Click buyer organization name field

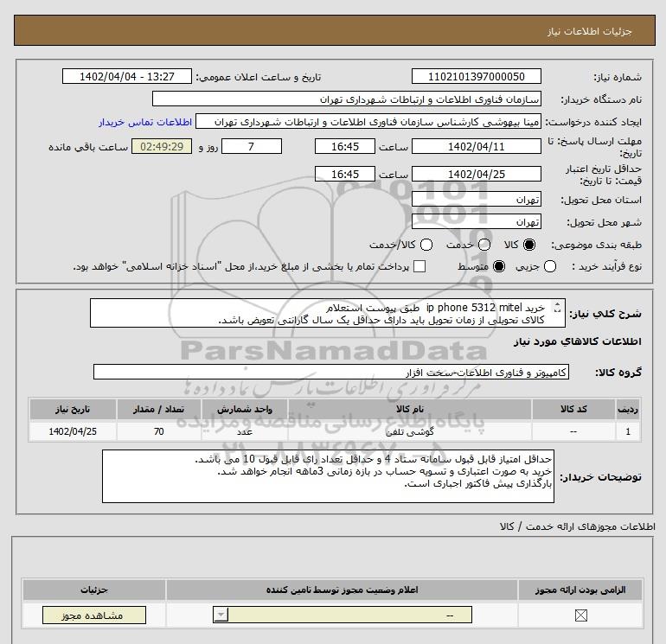point(347,99)
